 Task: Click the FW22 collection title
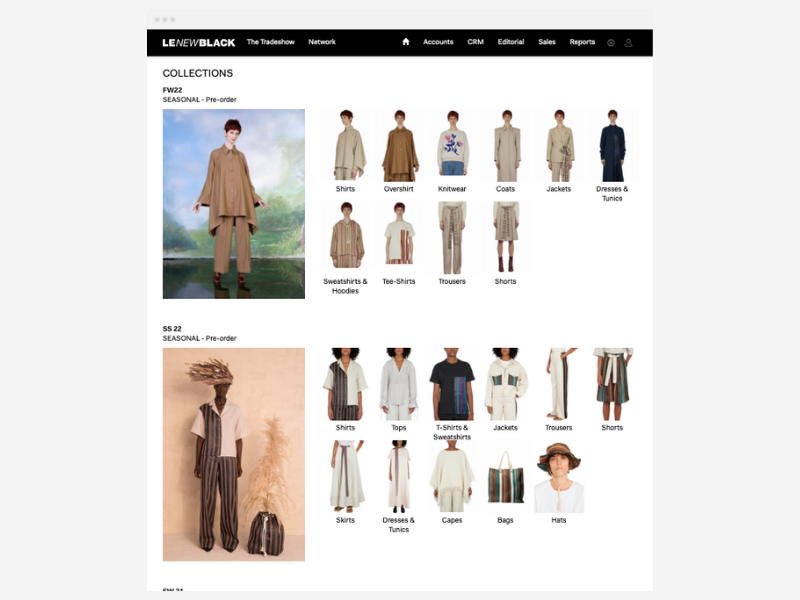pyautogui.click(x=172, y=90)
